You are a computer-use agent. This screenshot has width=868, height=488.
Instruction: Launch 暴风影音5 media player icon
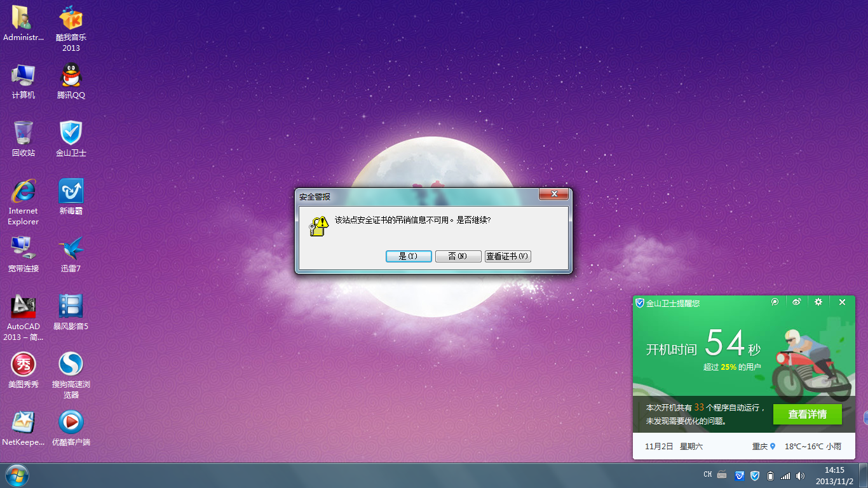pos(71,306)
